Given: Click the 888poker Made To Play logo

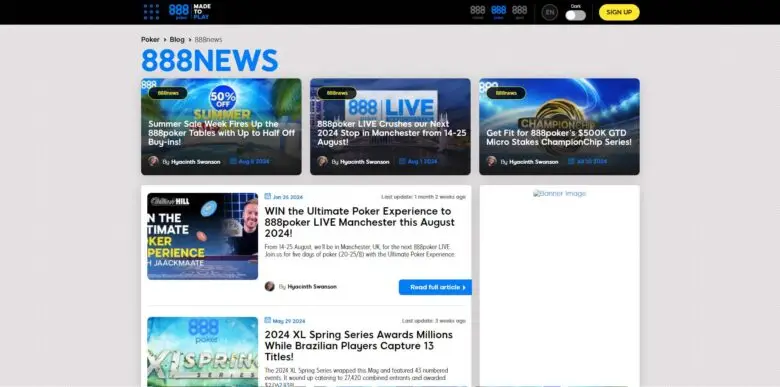Looking at the screenshot, I should [190, 12].
